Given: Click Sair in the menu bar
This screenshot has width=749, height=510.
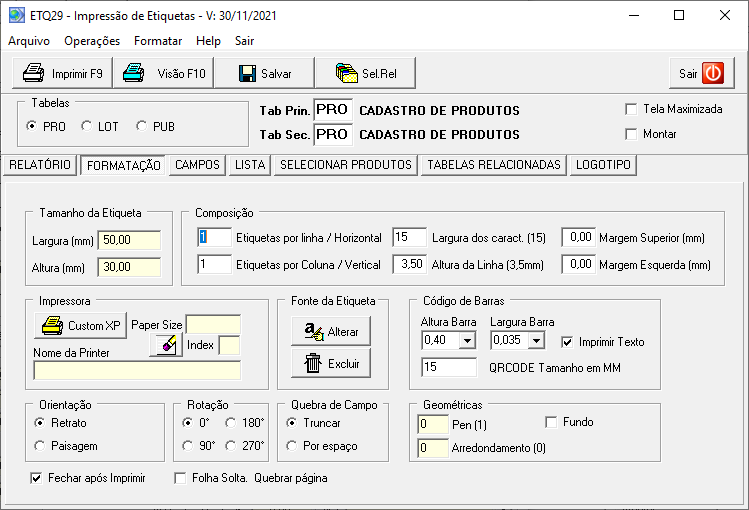Looking at the screenshot, I should (244, 41).
